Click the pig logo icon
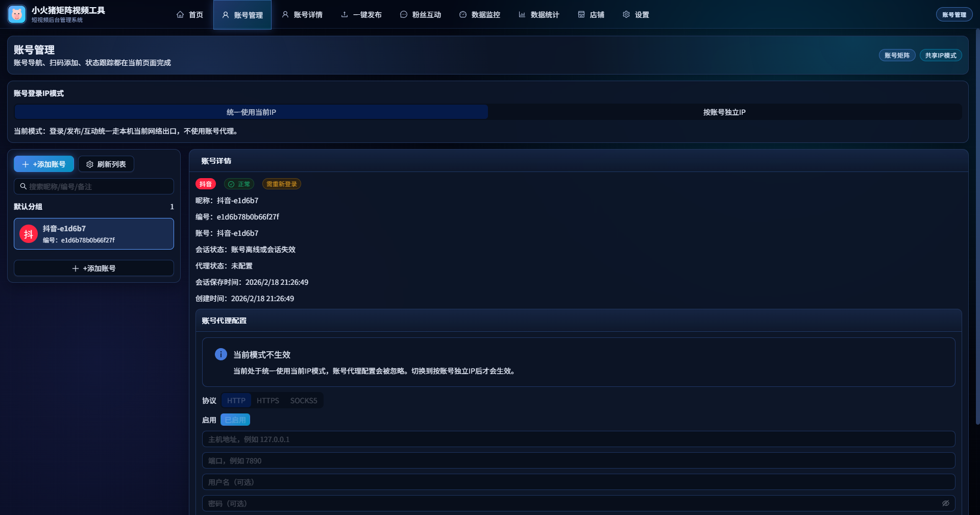Viewport: 980px width, 515px height. 17,14
